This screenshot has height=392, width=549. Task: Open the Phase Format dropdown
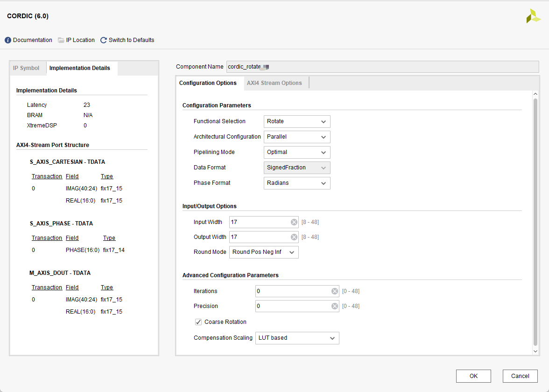tap(297, 183)
